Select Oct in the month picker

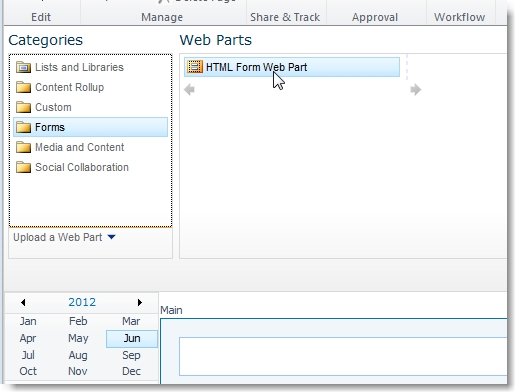pos(28,371)
